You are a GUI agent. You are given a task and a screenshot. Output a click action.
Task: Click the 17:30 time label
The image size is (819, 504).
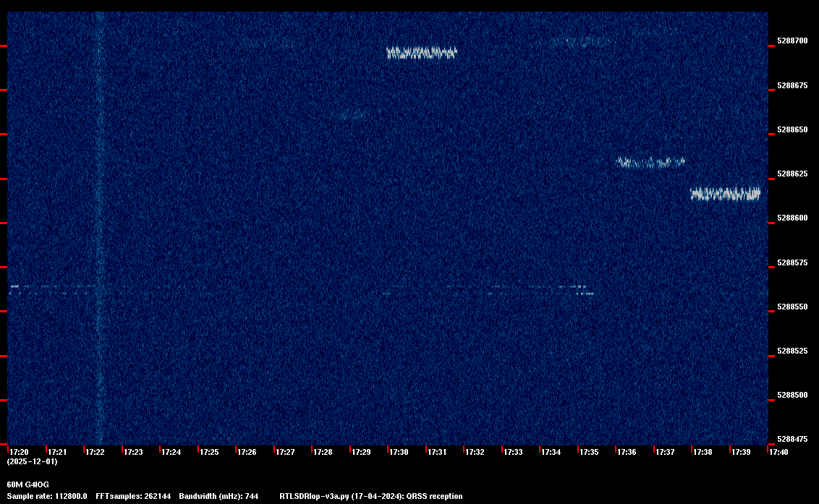pos(399,452)
